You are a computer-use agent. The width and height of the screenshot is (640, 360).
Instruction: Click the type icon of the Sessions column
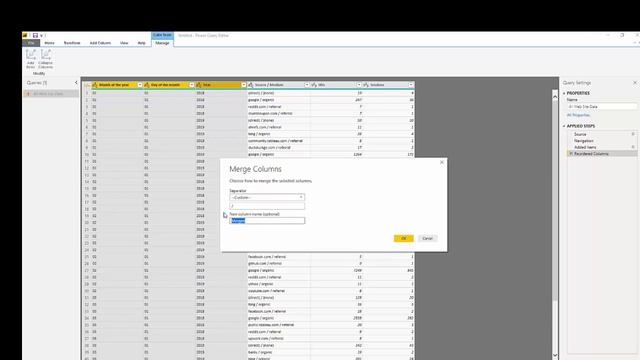point(366,85)
